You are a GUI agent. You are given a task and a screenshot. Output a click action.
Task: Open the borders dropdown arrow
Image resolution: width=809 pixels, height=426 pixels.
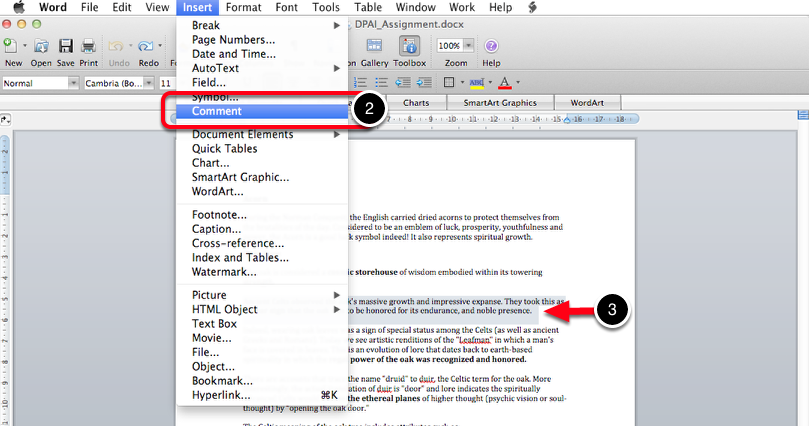point(462,83)
